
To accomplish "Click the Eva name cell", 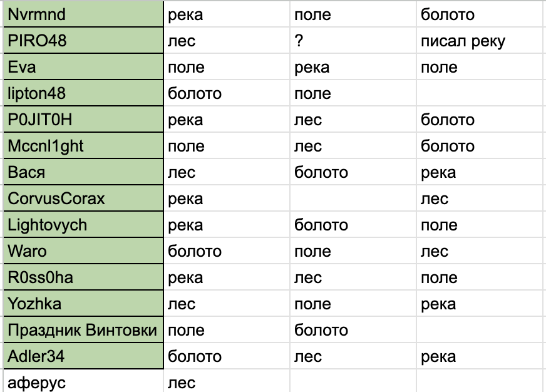I will pyautogui.click(x=81, y=67).
